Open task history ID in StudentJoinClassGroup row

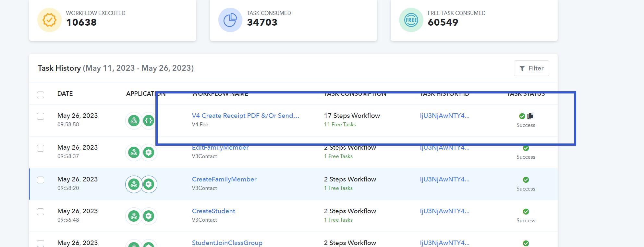(x=444, y=243)
